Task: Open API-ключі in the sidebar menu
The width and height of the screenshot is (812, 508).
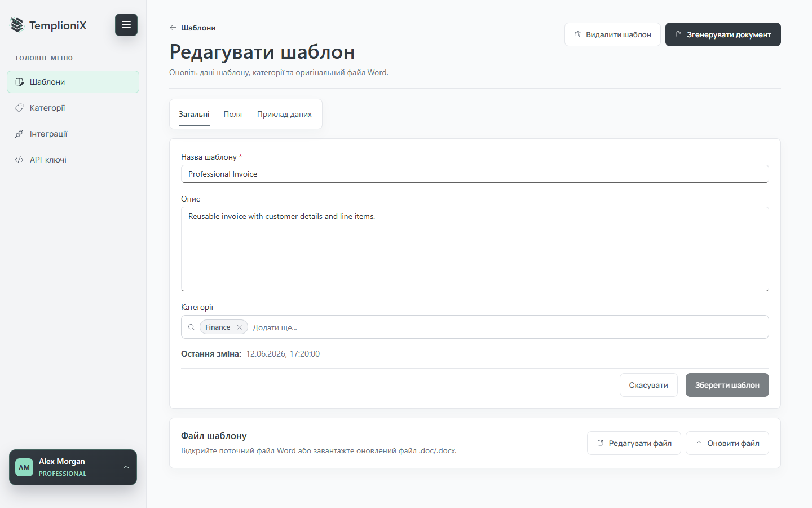Action: [73, 160]
